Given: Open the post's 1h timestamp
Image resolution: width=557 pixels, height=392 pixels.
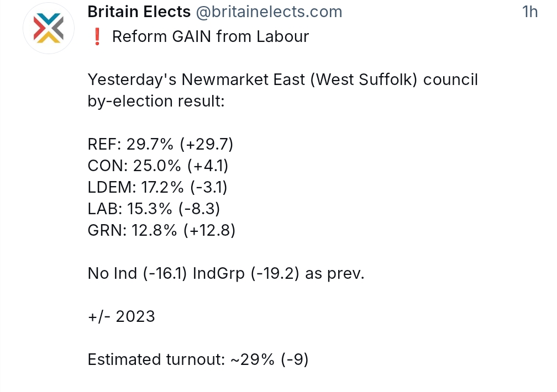Looking at the screenshot, I should click(x=529, y=12).
